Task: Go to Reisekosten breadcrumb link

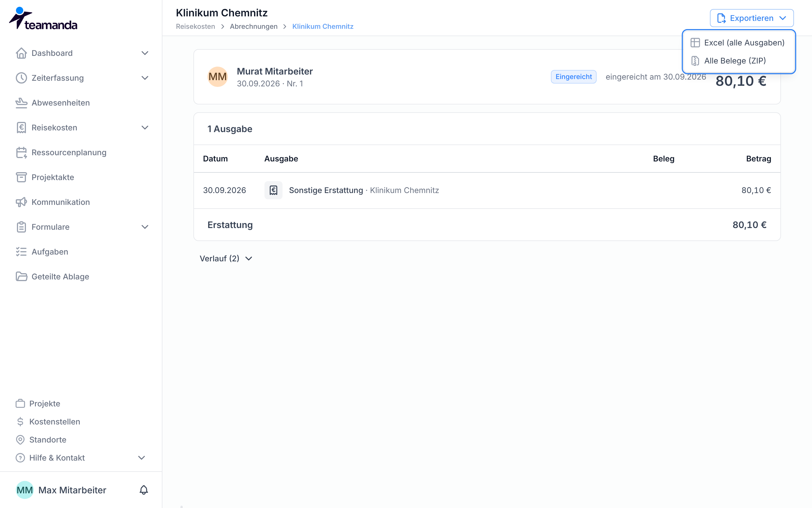Action: (195, 27)
